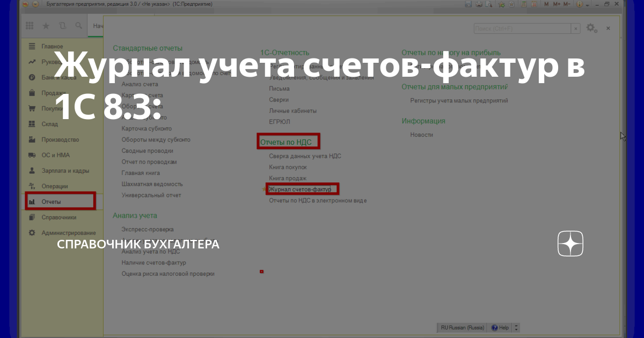
Task: Open the Шахматная ведомость report
Action: click(x=152, y=184)
